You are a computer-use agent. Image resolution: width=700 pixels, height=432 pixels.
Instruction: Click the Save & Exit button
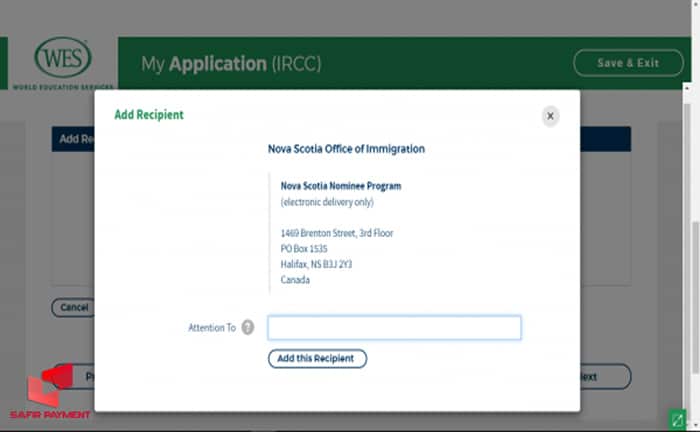coord(628,63)
